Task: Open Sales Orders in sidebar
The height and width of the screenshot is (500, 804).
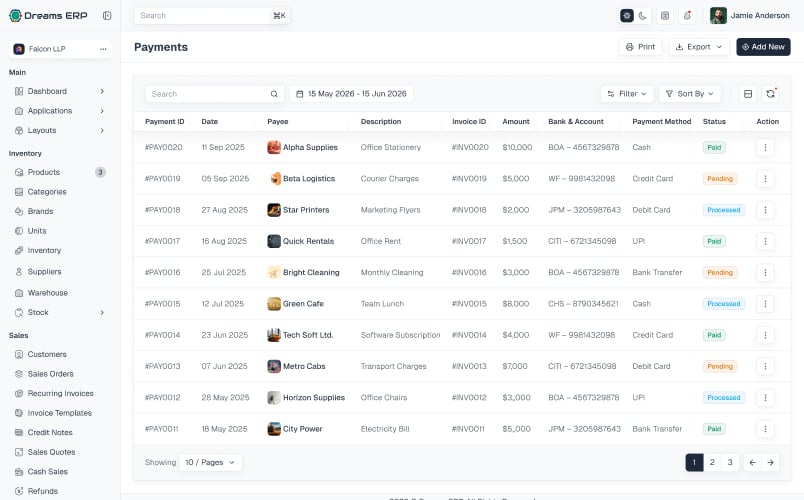Action: 50,374
